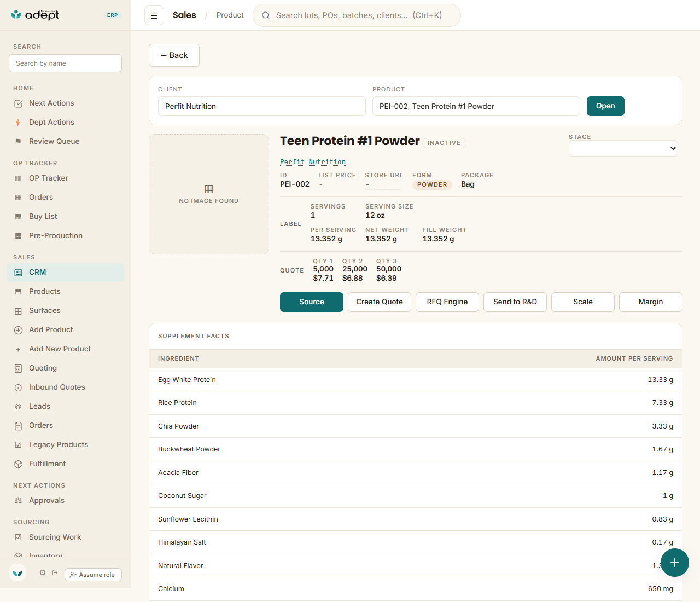Screen dimensions: 700x602
Task: Click the Fulfillment box icon
Action: tap(19, 464)
